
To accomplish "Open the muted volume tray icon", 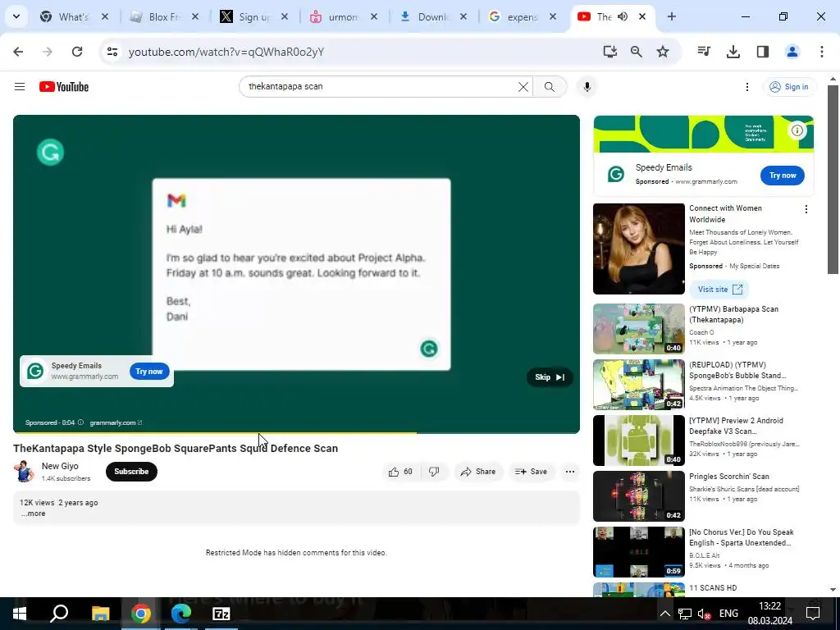I will [x=704, y=614].
